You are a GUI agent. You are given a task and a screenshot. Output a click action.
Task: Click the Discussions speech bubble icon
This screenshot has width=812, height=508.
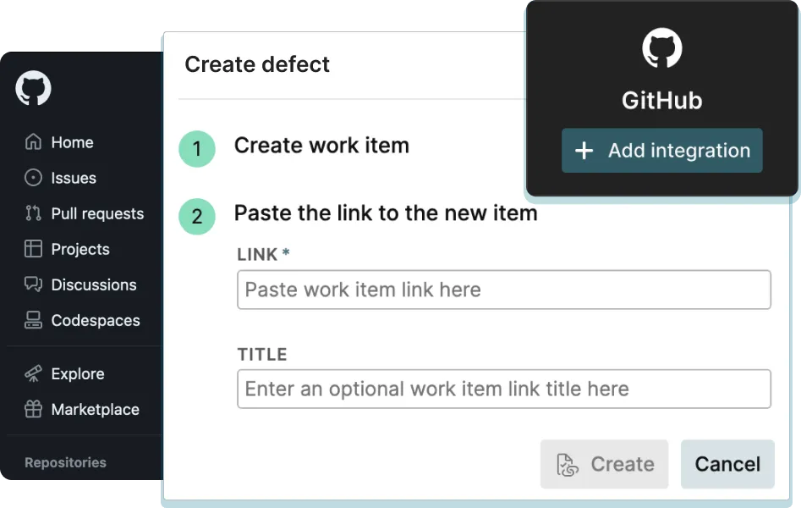pyautogui.click(x=33, y=284)
